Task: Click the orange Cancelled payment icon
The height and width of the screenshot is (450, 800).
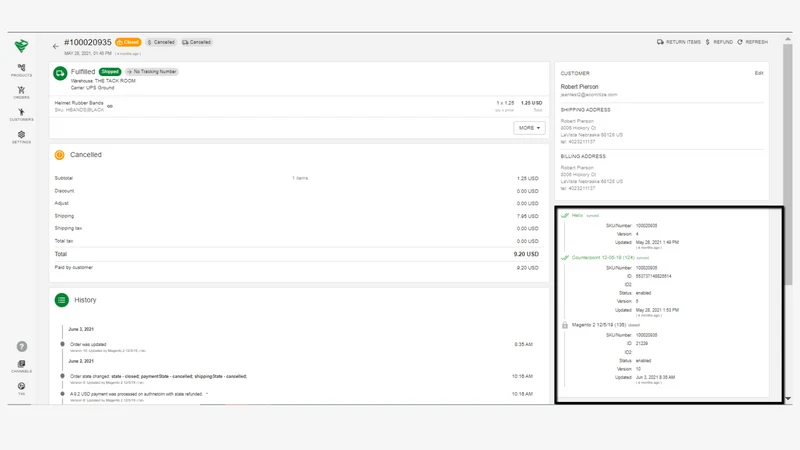Action: [x=60, y=155]
